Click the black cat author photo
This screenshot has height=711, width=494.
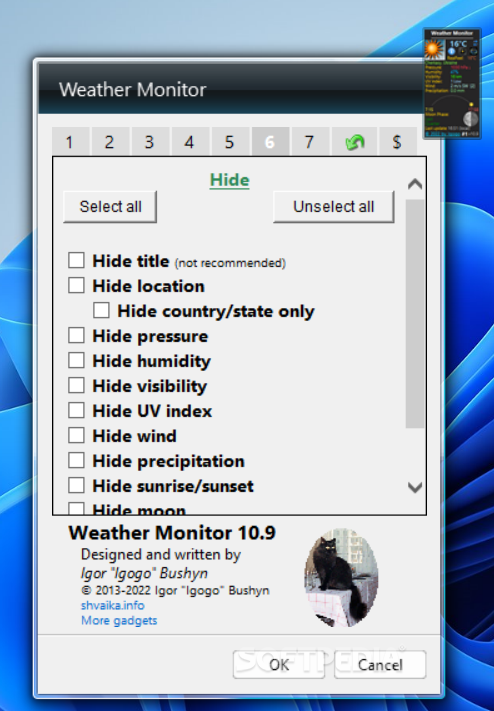point(341,578)
